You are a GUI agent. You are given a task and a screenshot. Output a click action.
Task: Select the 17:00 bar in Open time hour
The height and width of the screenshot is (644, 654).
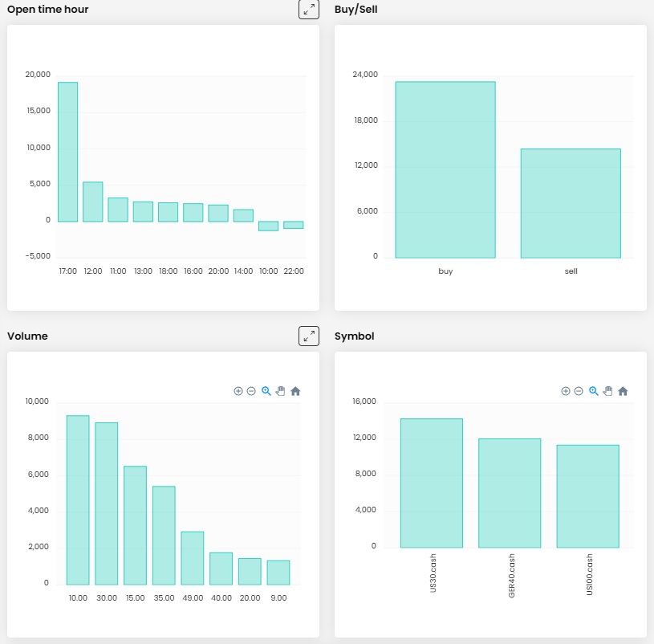pos(67,152)
